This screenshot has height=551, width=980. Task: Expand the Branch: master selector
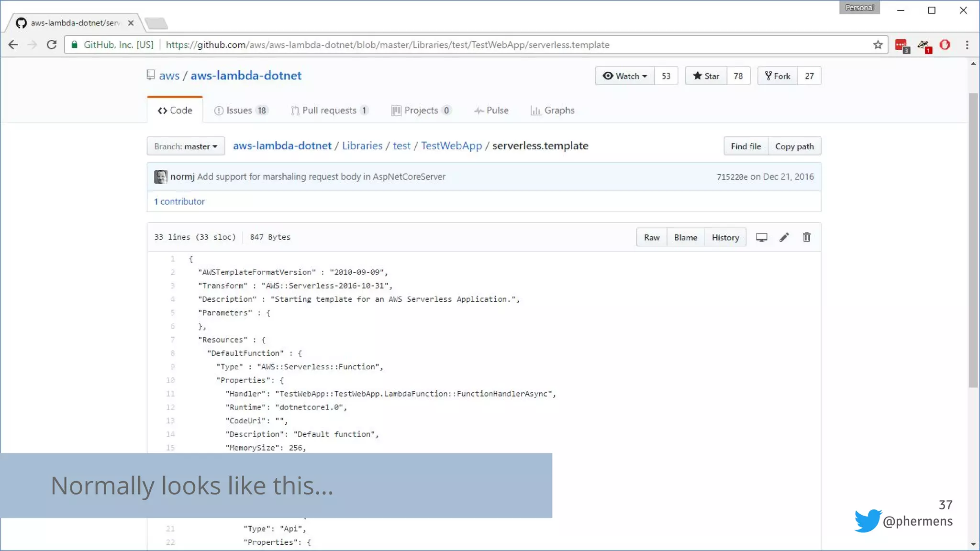pos(186,146)
